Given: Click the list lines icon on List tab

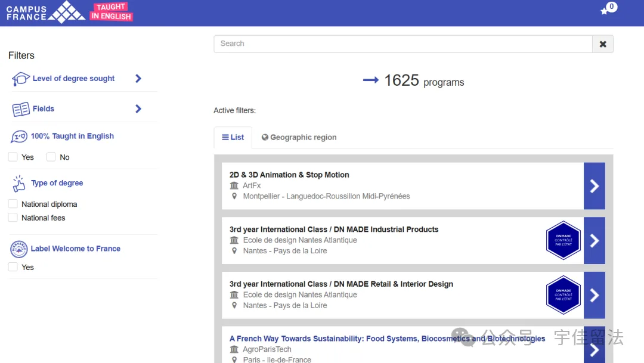Looking at the screenshot, I should point(225,137).
